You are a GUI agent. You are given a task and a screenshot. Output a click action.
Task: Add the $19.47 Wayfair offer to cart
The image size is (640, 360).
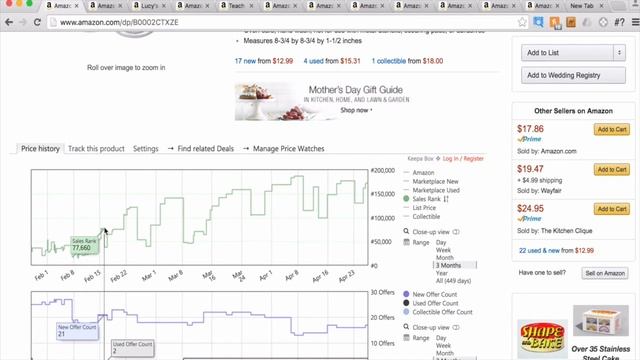(x=611, y=169)
